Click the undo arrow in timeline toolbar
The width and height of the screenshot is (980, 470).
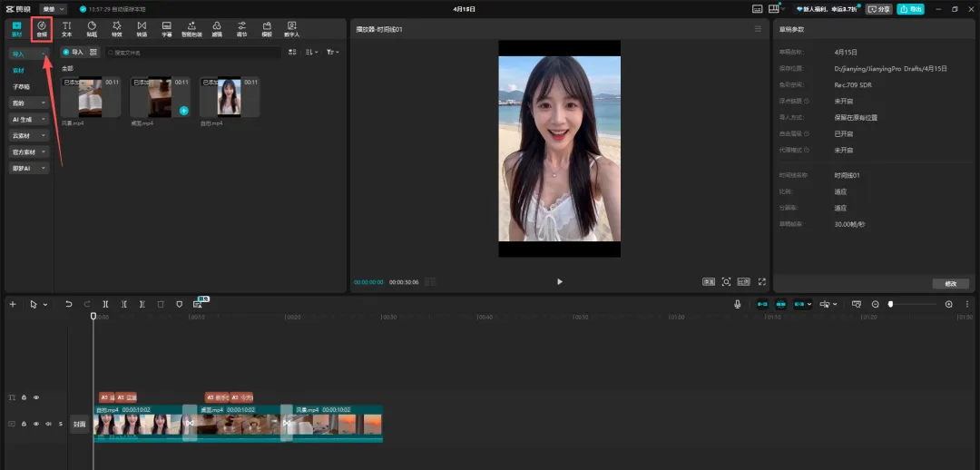coord(68,304)
